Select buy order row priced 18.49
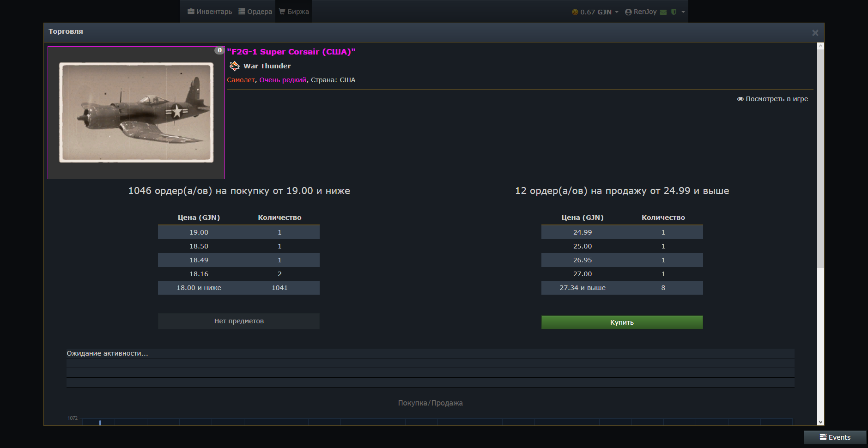 point(239,260)
